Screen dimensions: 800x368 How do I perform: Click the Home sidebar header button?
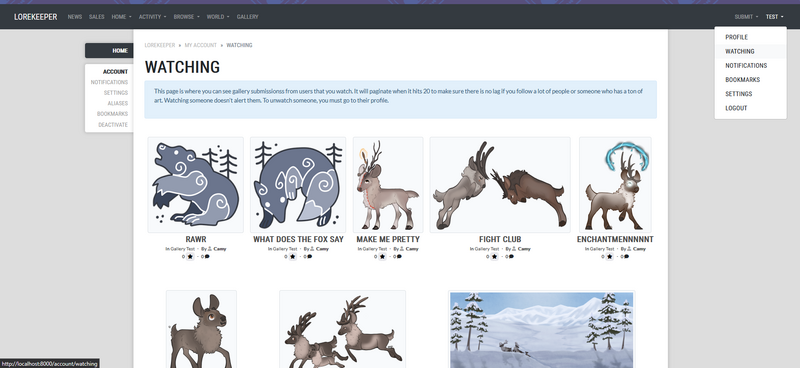point(109,51)
